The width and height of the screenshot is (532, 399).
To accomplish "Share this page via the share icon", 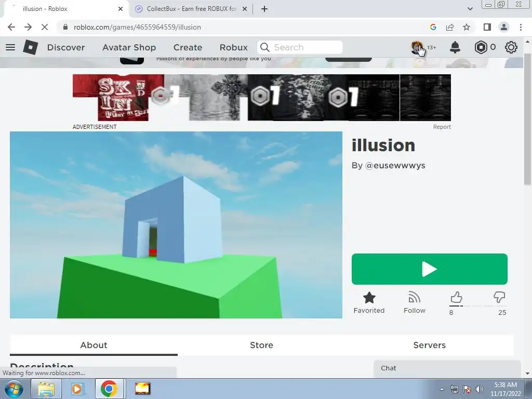I will 450,27.
